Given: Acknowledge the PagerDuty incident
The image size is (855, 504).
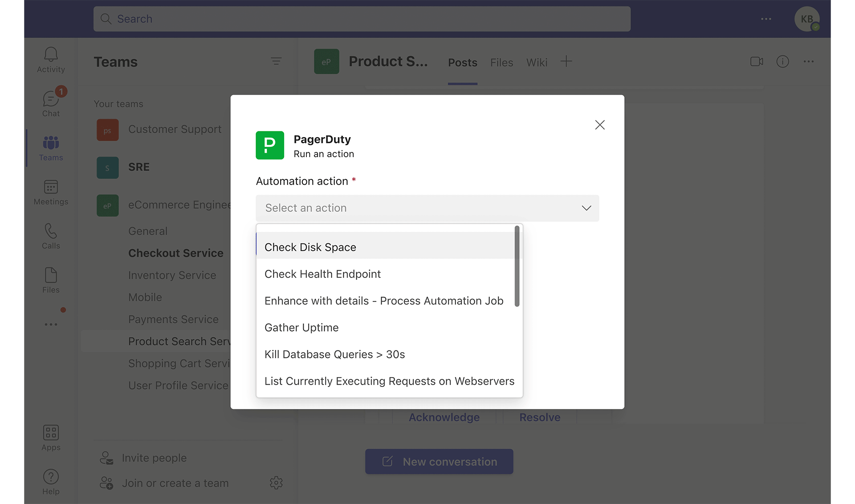Looking at the screenshot, I should click(x=444, y=417).
